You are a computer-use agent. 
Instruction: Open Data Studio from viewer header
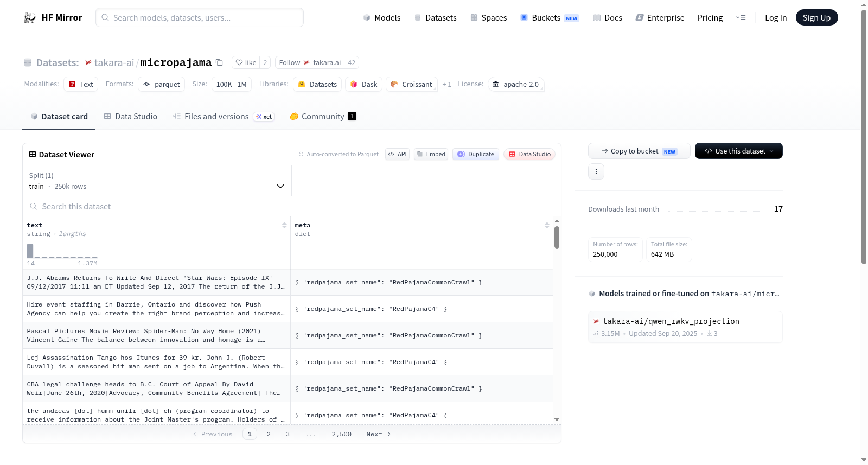coord(529,154)
